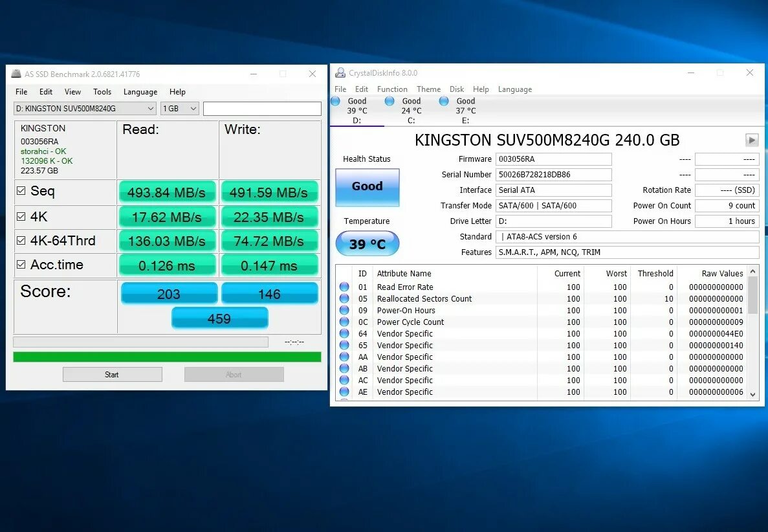
Task: Click the read score 203
Action: pyautogui.click(x=168, y=293)
